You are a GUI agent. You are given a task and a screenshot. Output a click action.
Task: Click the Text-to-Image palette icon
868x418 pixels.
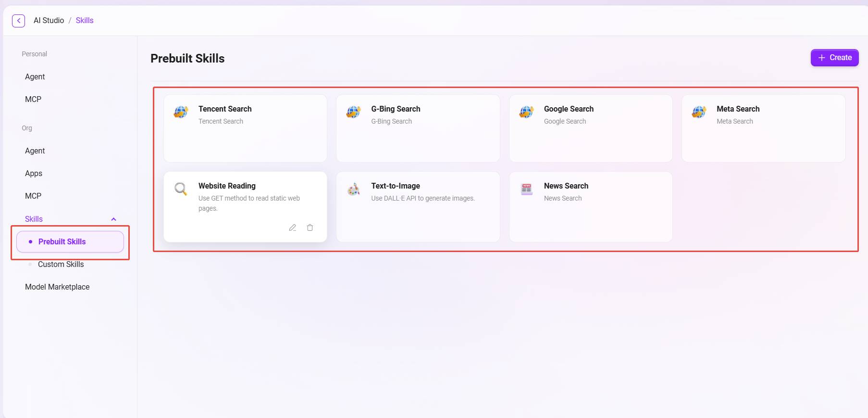tap(354, 189)
